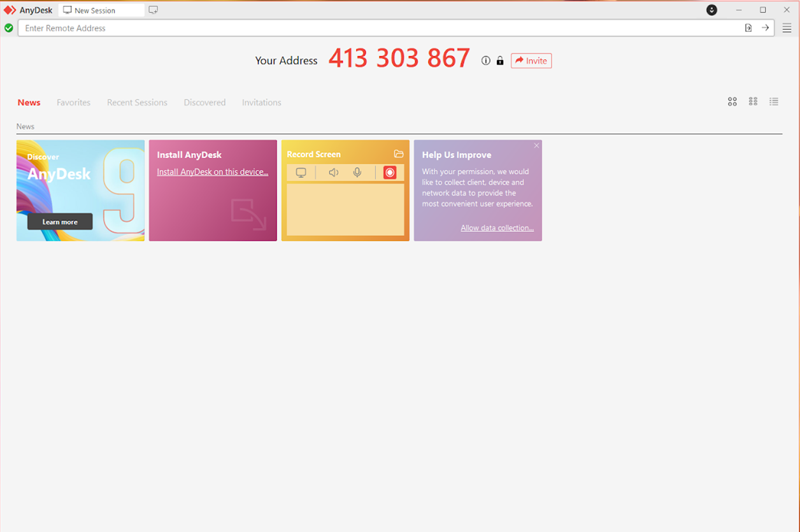The height and width of the screenshot is (532, 800).
Task: Click the Invite button
Action: pyautogui.click(x=531, y=61)
